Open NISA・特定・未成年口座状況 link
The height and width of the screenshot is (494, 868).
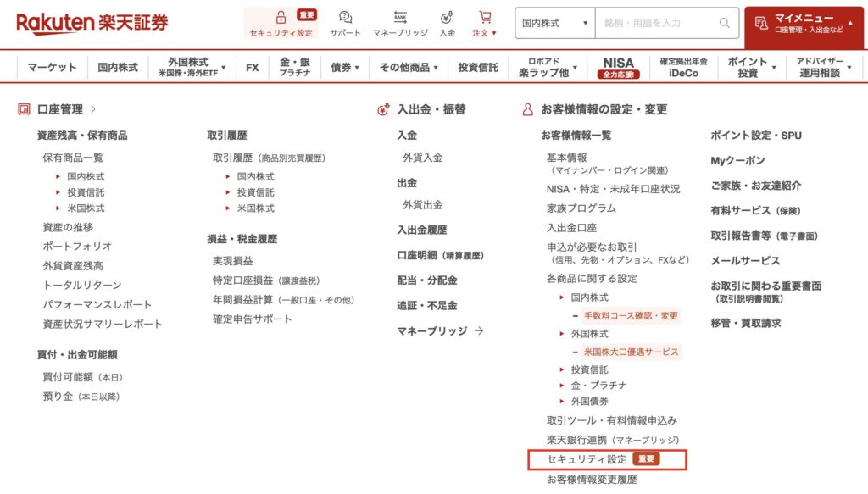pos(614,189)
